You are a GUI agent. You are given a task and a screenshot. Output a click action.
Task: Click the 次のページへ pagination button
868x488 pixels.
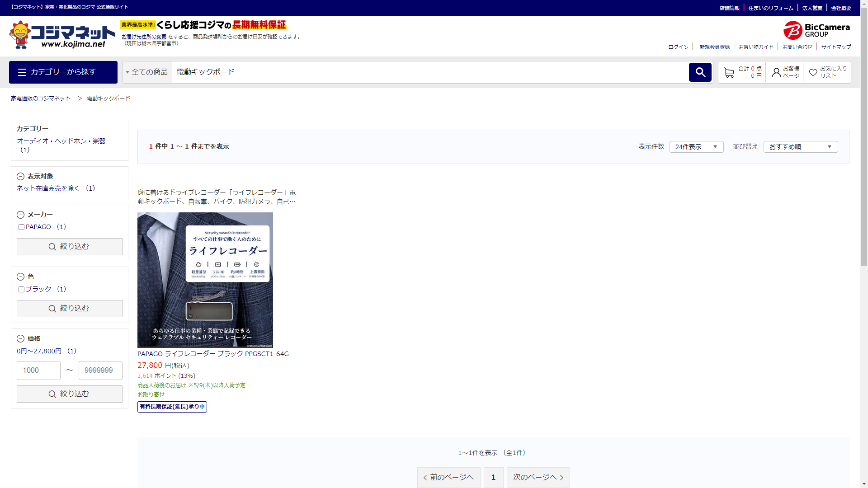click(x=538, y=477)
